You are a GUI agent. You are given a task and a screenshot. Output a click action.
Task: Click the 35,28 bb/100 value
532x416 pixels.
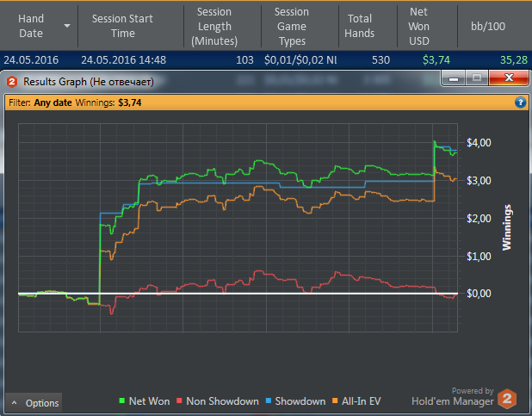click(x=514, y=60)
